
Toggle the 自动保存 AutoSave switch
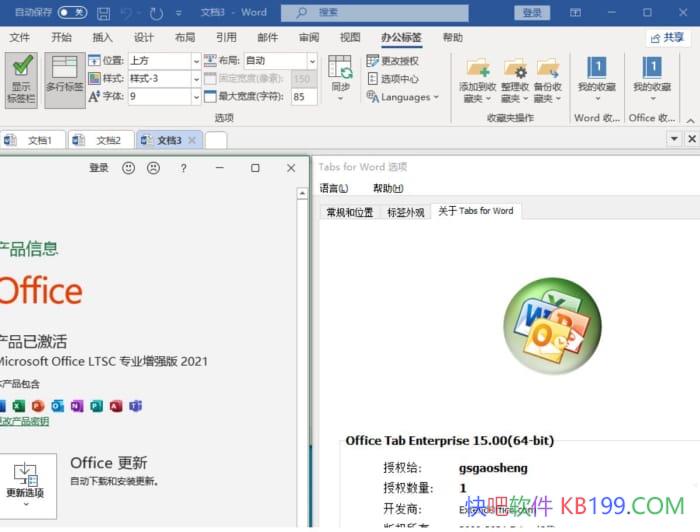72,12
